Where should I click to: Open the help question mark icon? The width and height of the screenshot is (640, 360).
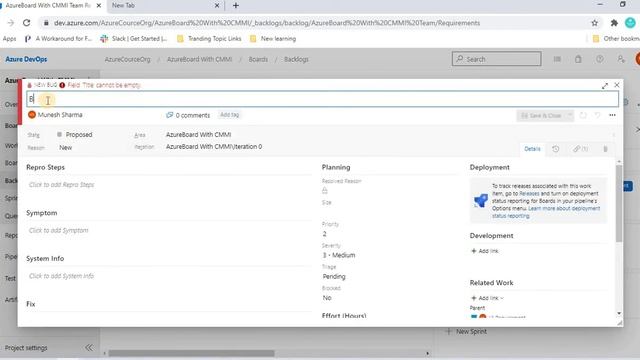(x=599, y=59)
